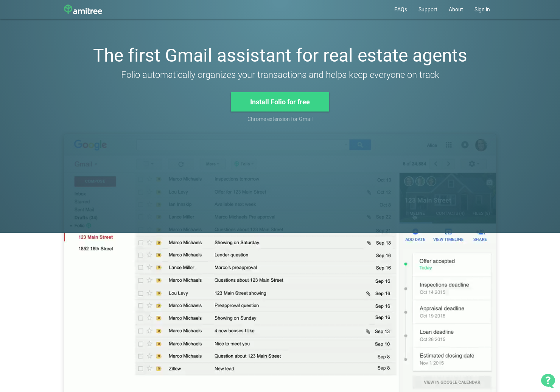
Task: Click the Add Date plus icon
Action: (415, 232)
